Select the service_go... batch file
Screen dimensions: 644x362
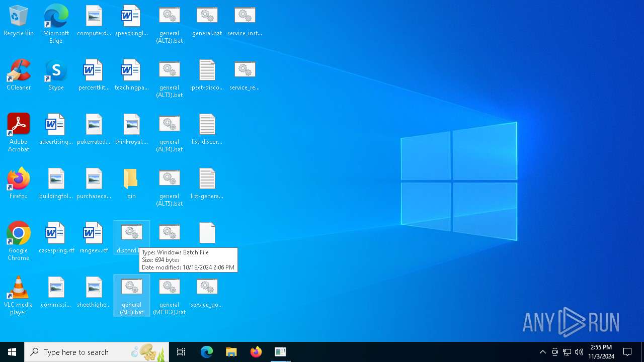tap(207, 292)
